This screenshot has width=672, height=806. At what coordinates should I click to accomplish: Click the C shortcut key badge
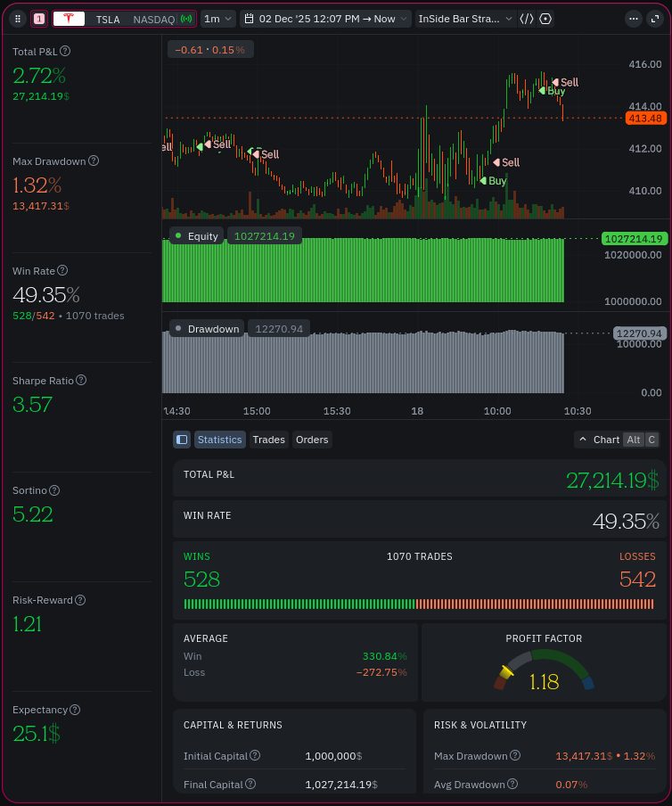click(652, 440)
